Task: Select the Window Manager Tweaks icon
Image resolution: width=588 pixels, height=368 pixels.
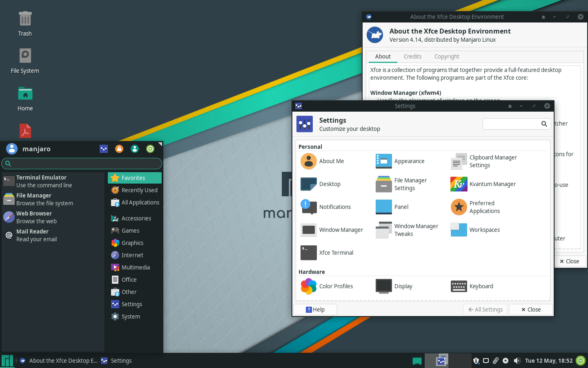Action: click(x=383, y=230)
